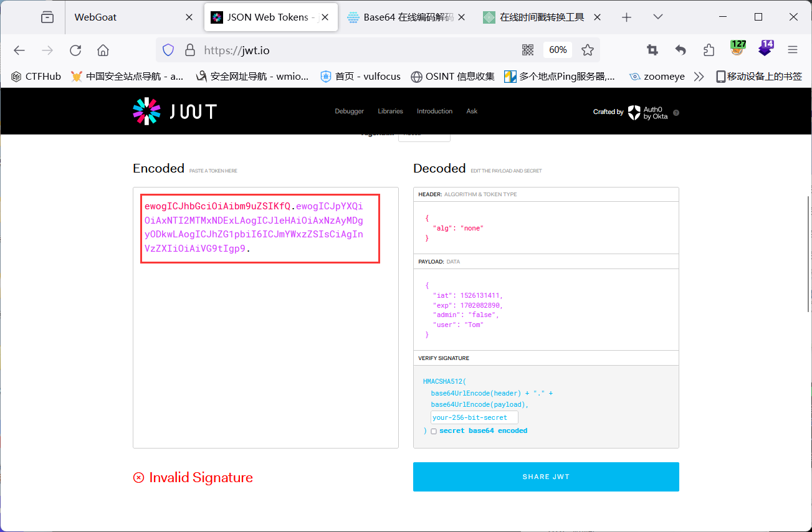Enable secret base64 encoded checkbox
Viewport: 812px width, 532px height.
pos(434,431)
